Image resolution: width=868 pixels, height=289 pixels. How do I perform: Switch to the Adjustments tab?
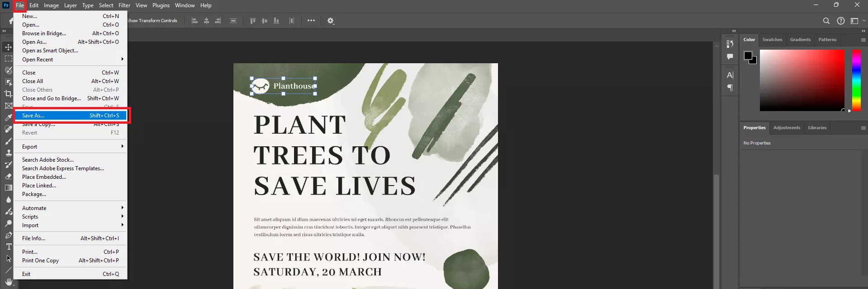pos(786,128)
